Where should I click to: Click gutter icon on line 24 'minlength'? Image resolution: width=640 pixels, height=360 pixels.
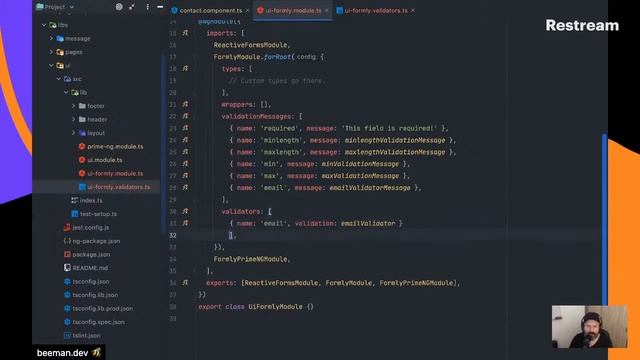pos(185,140)
